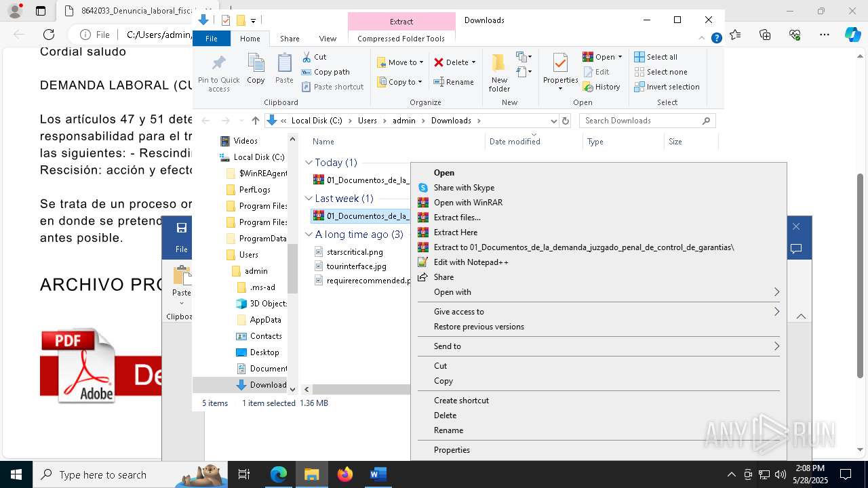The image size is (868, 488).
Task: Click the Cut icon in the Explorer ribbon
Action: [307, 57]
